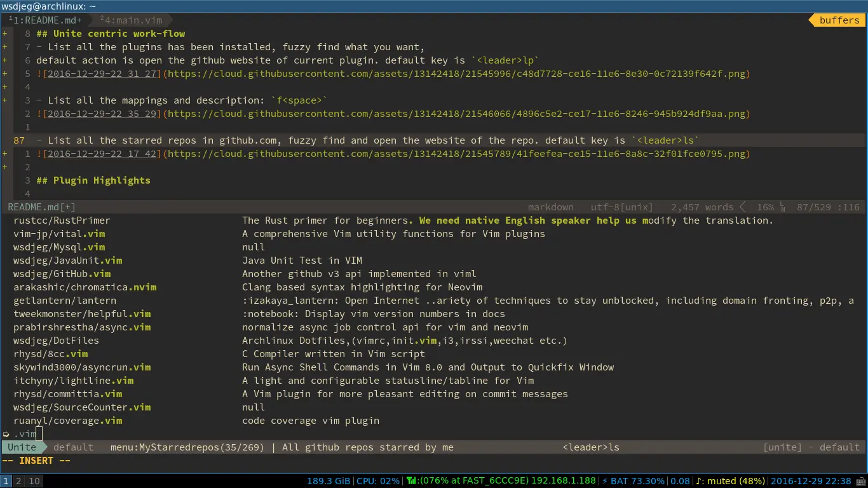Screen dimensions: 868x488
Task: Select ruanyl/coverage.vim repo entry
Action: [x=67, y=421]
